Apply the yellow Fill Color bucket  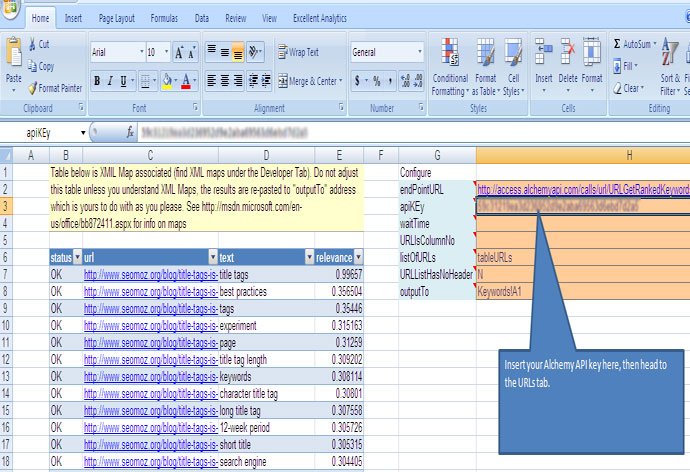tap(167, 81)
